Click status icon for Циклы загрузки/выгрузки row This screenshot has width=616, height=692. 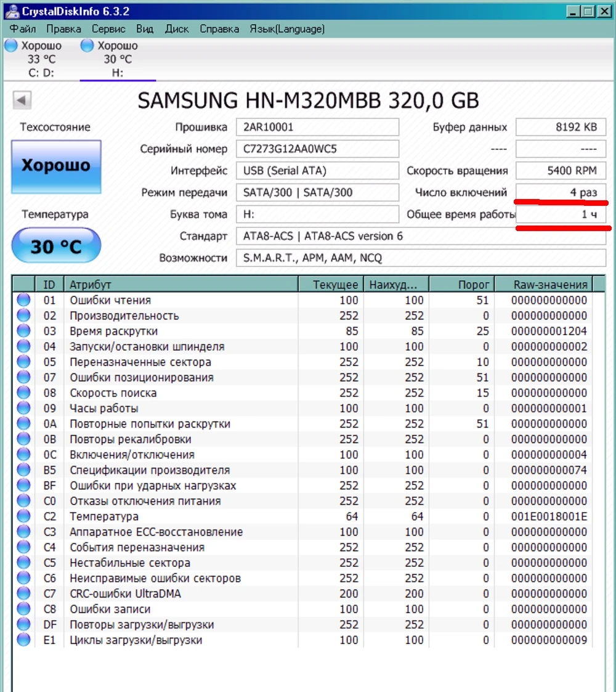point(24,640)
